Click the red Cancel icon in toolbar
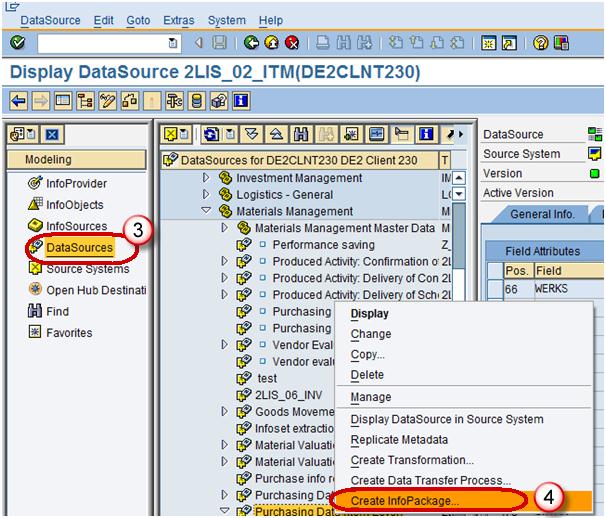The width and height of the screenshot is (606, 518). 291,43
